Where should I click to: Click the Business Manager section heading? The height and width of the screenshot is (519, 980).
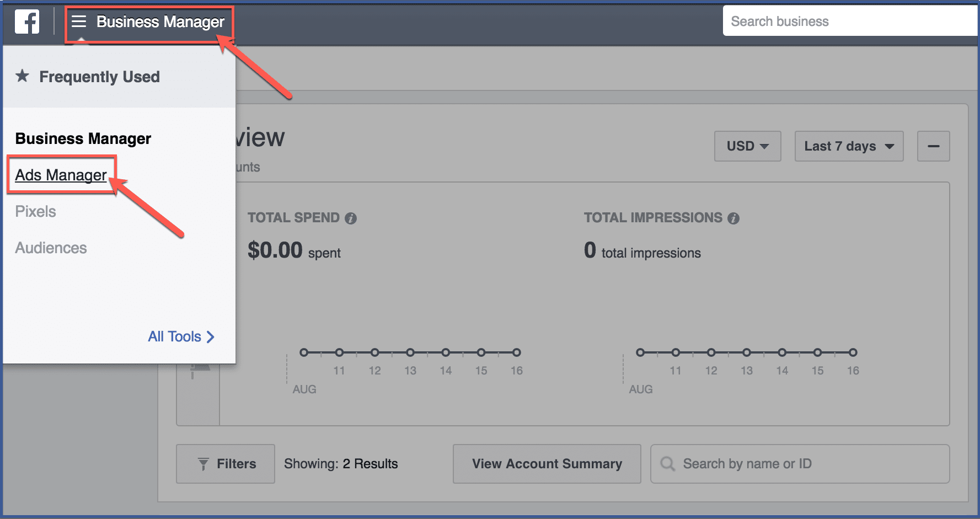coord(83,138)
